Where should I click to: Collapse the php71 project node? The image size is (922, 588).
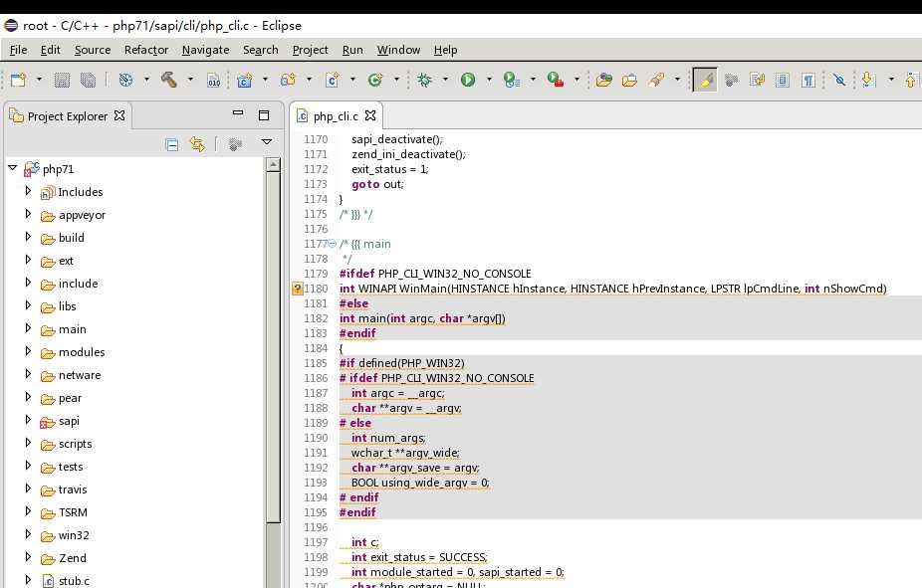pos(12,168)
